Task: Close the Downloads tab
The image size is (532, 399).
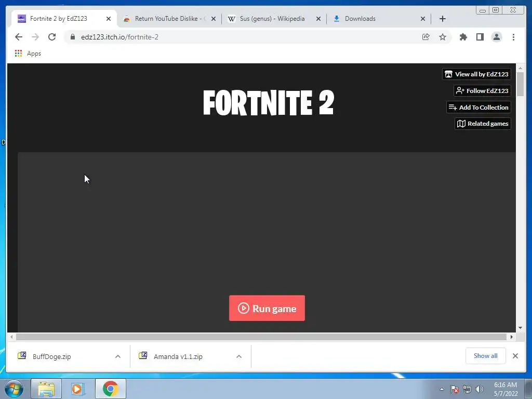Action: (x=423, y=19)
